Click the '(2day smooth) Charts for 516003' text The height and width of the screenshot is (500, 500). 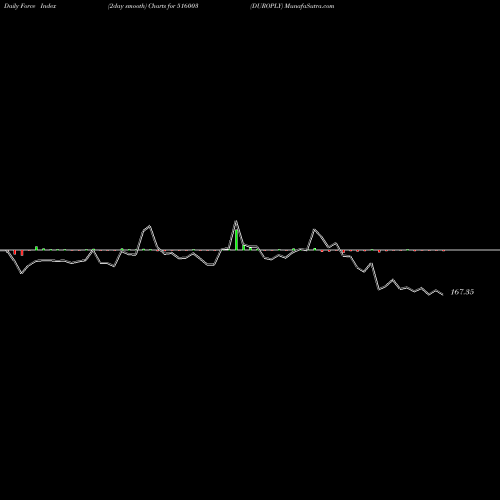point(153,6)
